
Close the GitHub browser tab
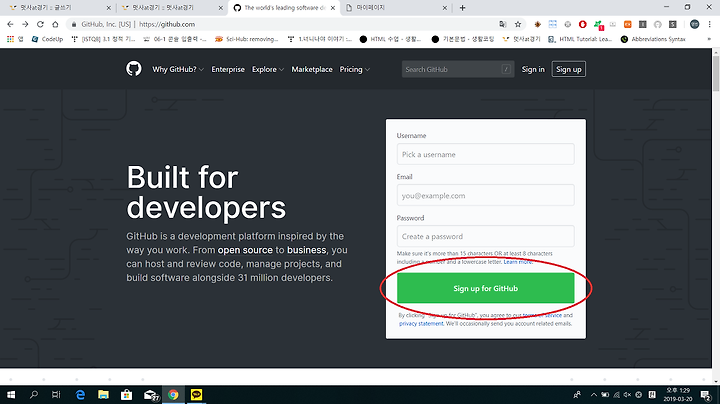(333, 8)
